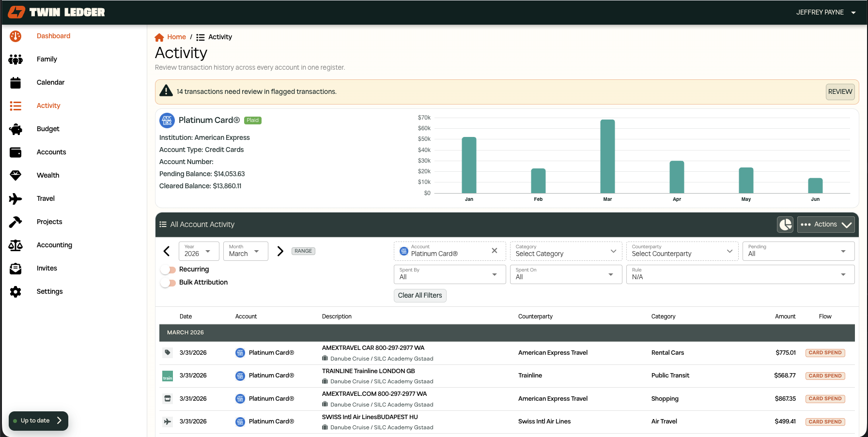Click the Account filter field Platinum Card®

449,251
